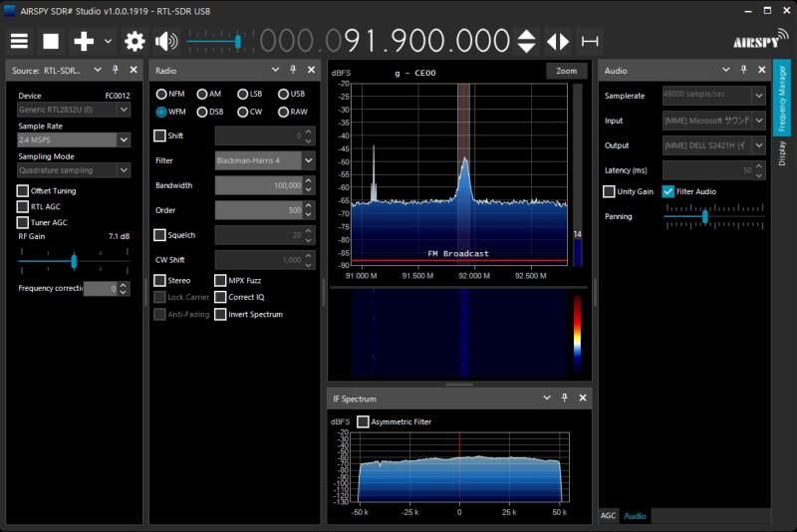Enable the Stereo checkbox
Screen dimensions: 797x532
[x=159, y=281]
